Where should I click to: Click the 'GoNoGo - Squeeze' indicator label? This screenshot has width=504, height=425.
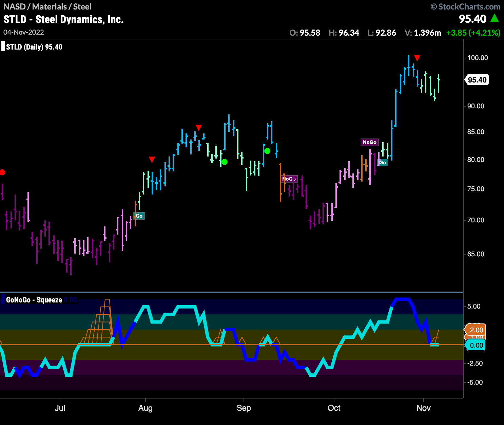34,300
